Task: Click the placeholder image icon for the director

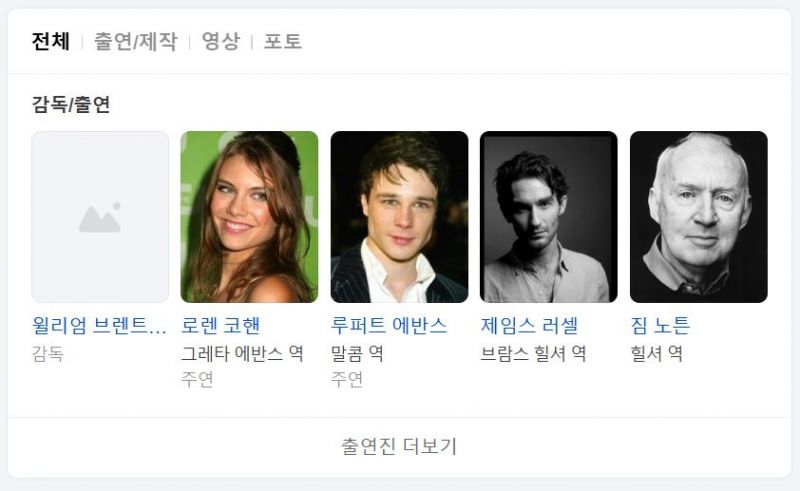Action: [x=100, y=217]
